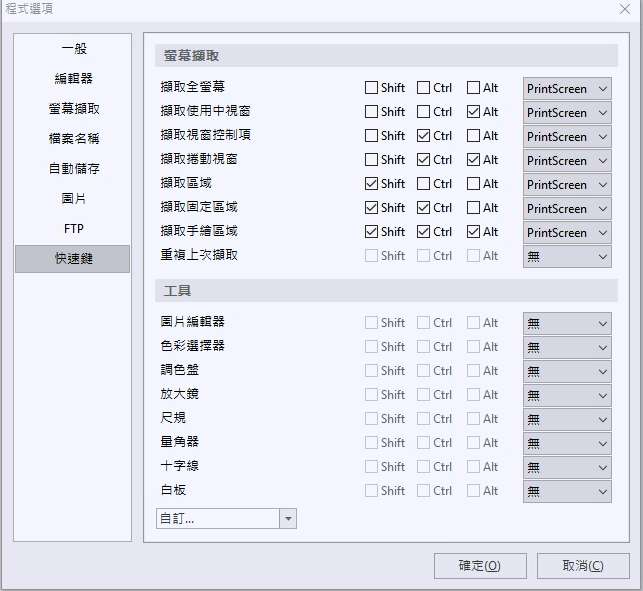
Task: Go to 螢幕擷取 settings page
Action: tap(72, 108)
